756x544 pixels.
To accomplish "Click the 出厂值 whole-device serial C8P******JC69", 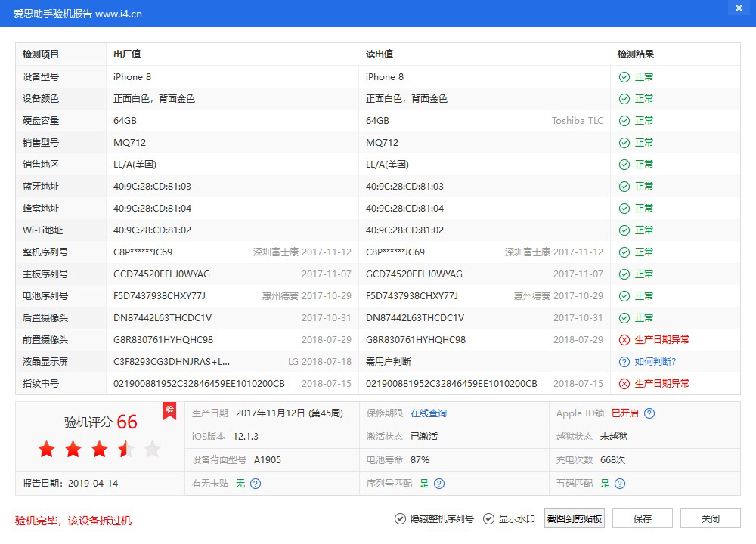I will (143, 252).
